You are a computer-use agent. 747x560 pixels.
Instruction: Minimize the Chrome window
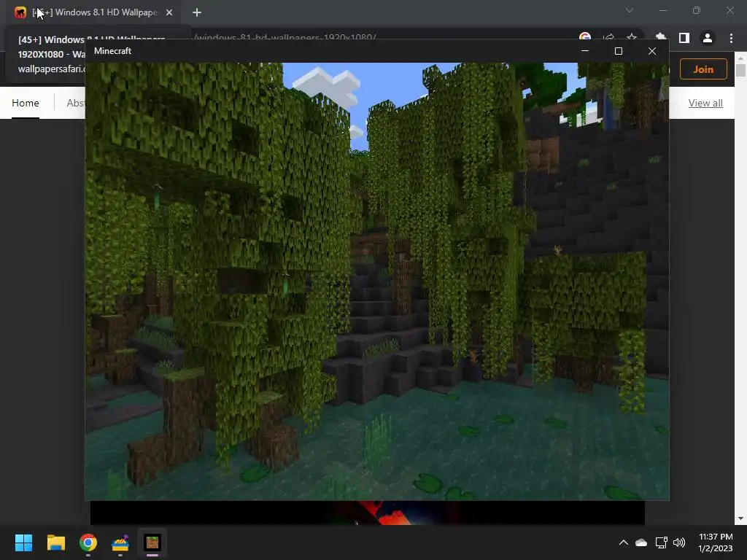pyautogui.click(x=662, y=10)
